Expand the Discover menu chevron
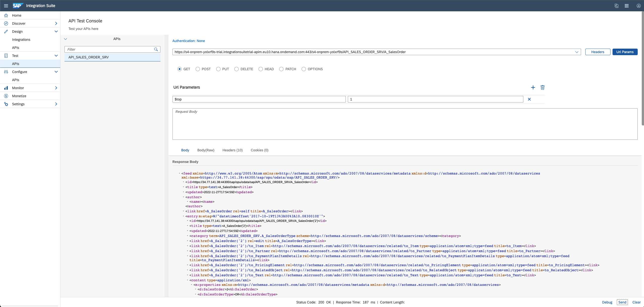 click(x=56, y=23)
